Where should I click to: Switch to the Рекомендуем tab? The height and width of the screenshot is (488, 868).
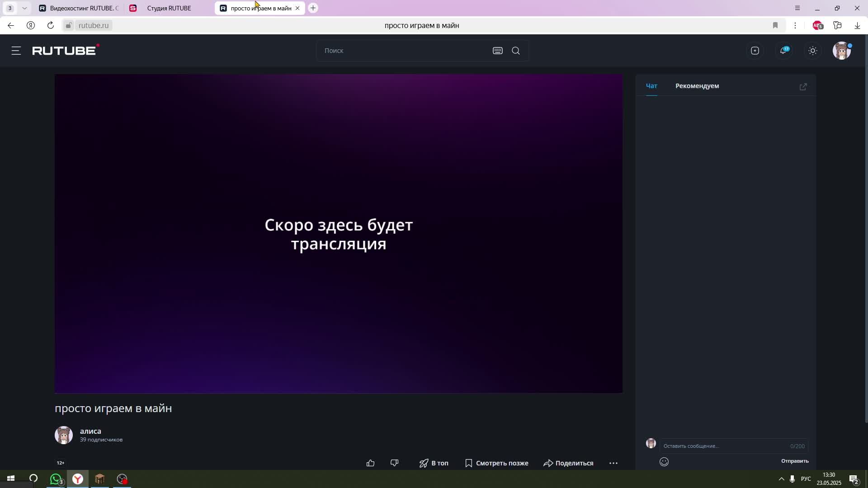point(697,86)
